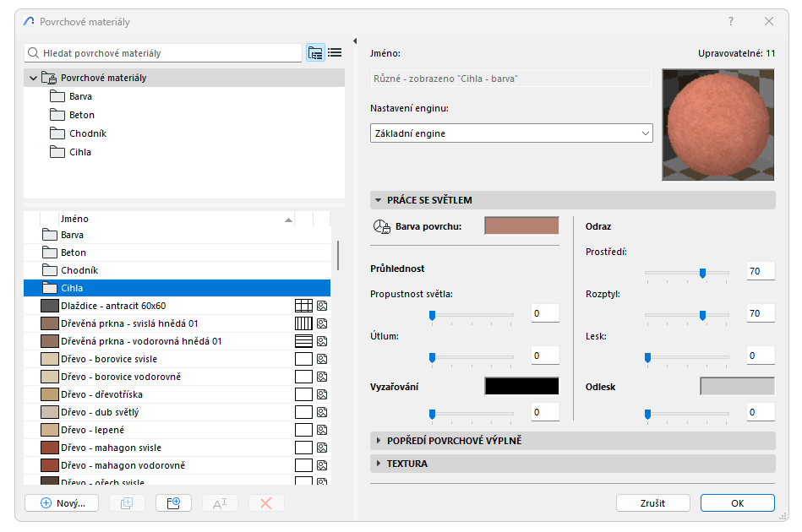Click empty hatch box for Dřevo - dub světlý
The width and height of the screenshot is (802, 532).
(304, 412)
